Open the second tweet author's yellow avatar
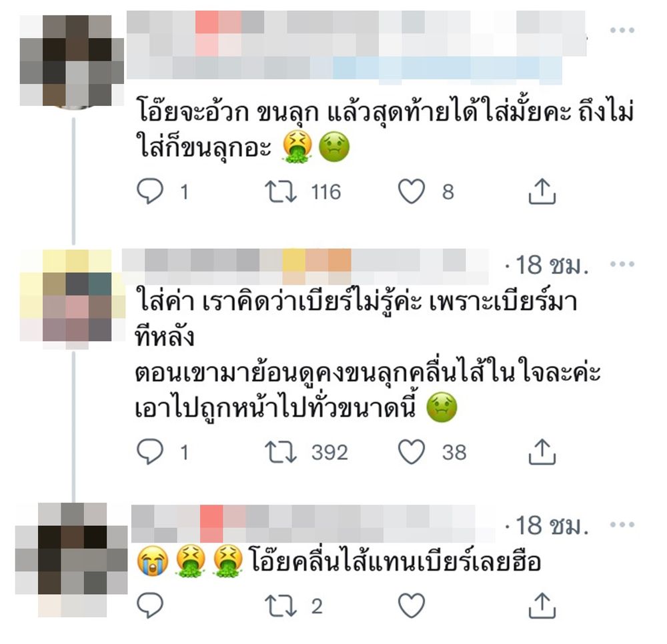 point(72,300)
